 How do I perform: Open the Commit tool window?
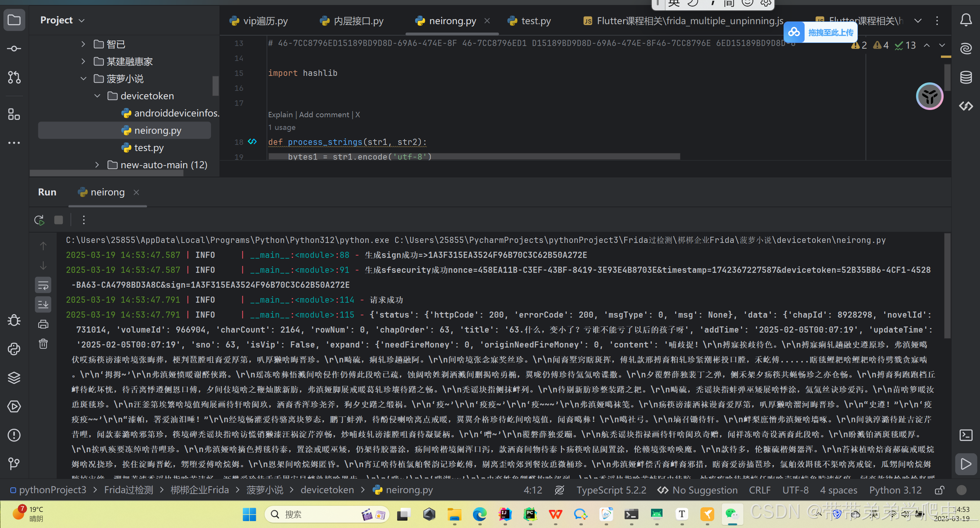14,49
